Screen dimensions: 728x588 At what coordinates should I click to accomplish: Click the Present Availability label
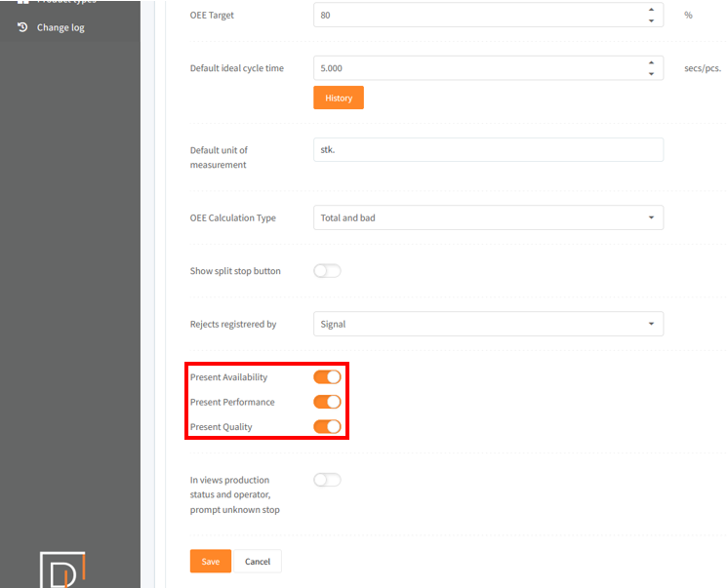(228, 377)
